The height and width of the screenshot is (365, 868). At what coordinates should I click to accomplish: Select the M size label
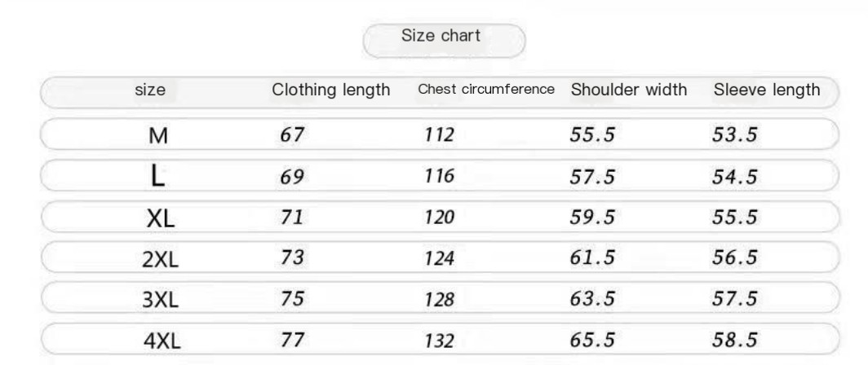pos(157,136)
